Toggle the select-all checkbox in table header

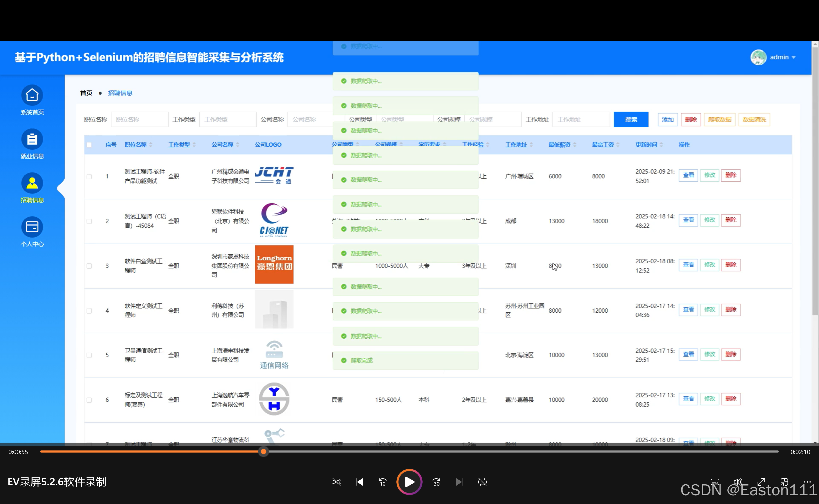(89, 145)
